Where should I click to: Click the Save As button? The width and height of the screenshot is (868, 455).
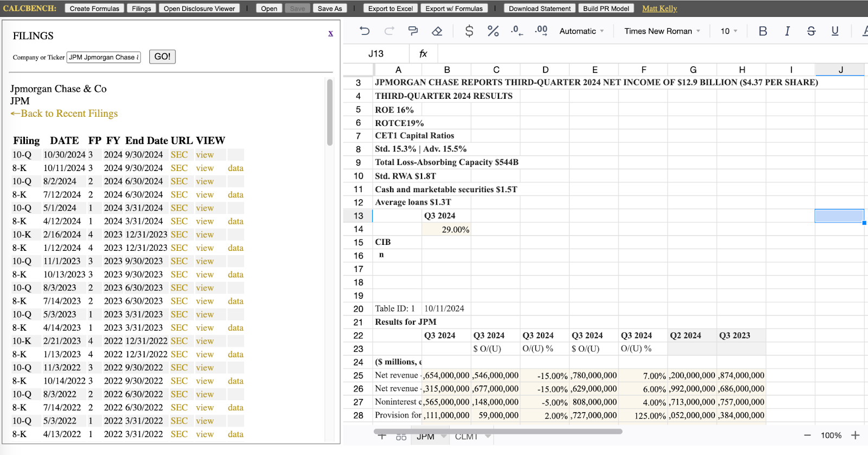(x=330, y=8)
